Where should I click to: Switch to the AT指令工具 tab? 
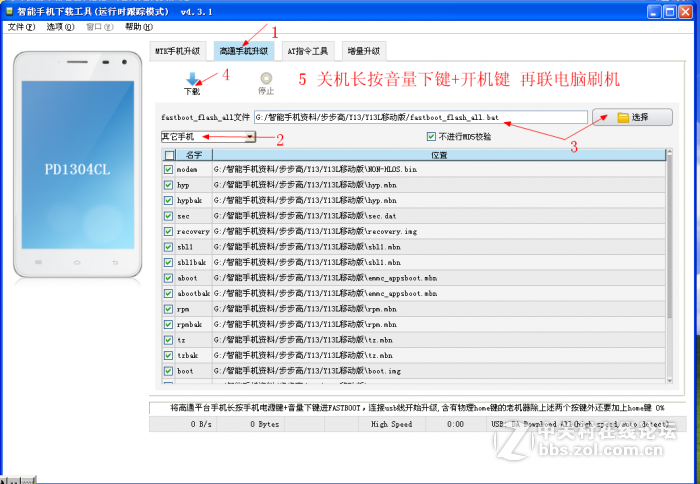(x=308, y=51)
